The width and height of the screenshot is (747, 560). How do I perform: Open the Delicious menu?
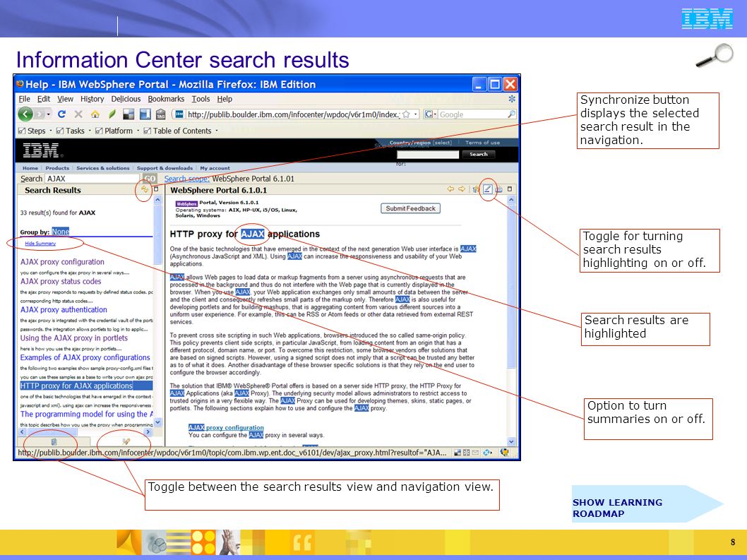(126, 99)
